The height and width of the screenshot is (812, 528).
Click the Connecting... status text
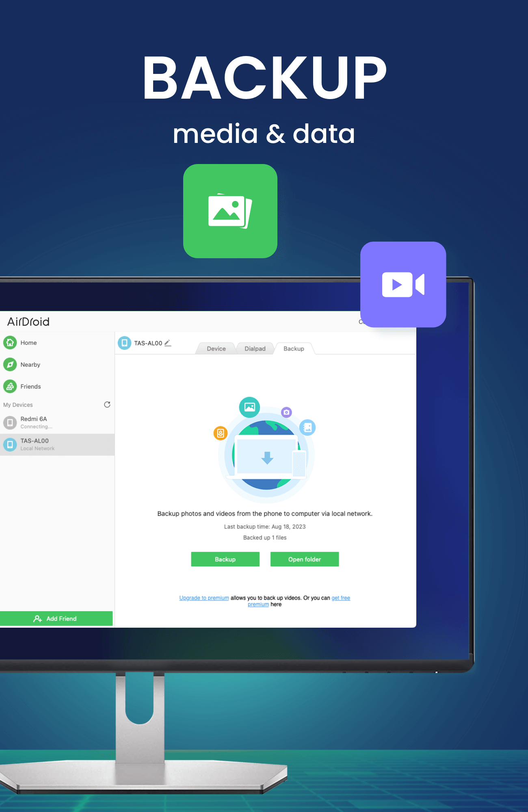pos(36,427)
